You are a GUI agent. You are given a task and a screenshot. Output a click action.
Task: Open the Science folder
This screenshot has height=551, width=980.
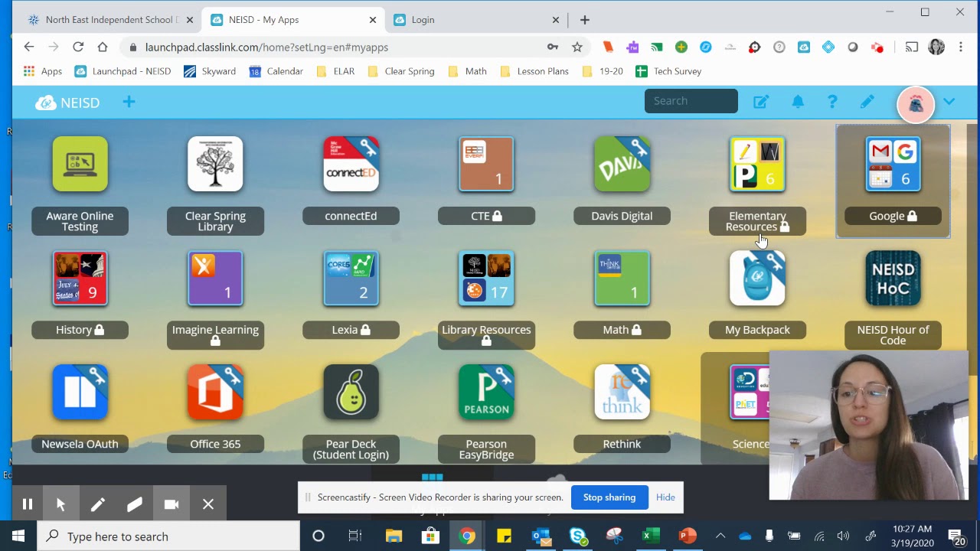click(750, 392)
